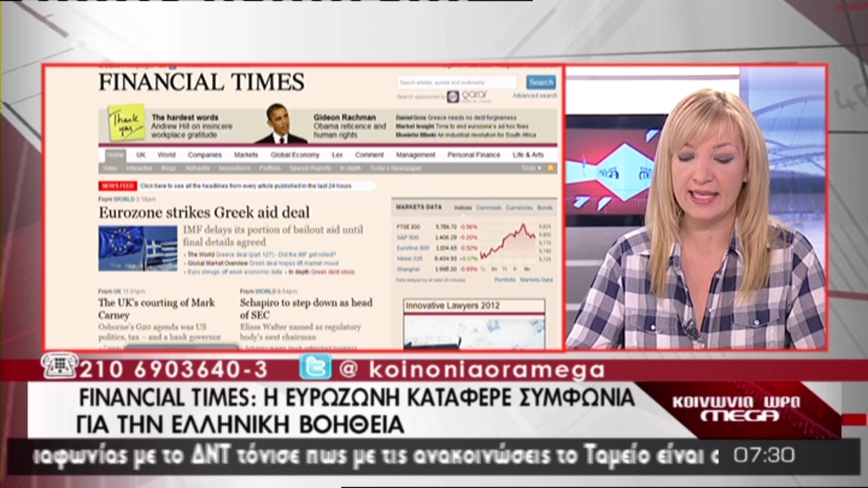Open the Portfolio link below markets data
Image resolution: width=868 pixels, height=488 pixels.
(504, 278)
